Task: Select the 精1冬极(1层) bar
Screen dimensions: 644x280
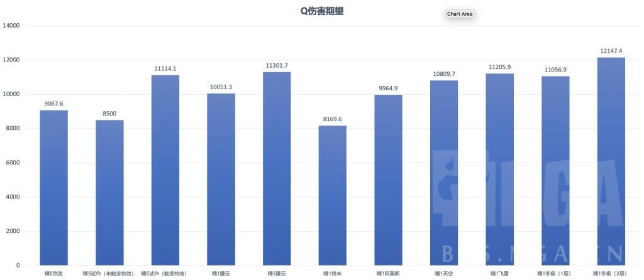Action: click(555, 171)
